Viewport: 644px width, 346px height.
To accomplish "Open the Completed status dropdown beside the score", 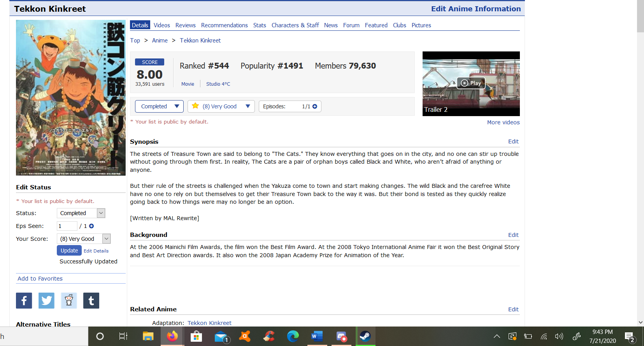I will point(159,106).
